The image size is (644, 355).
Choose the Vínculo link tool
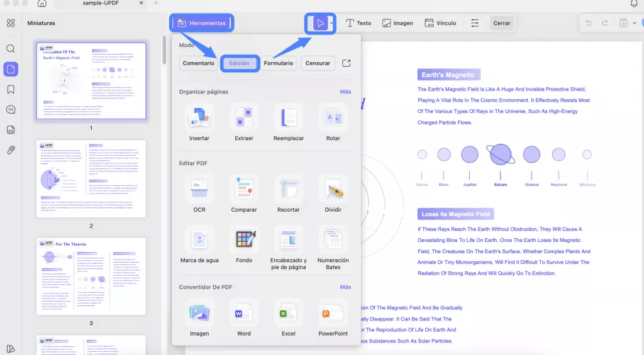(x=440, y=23)
